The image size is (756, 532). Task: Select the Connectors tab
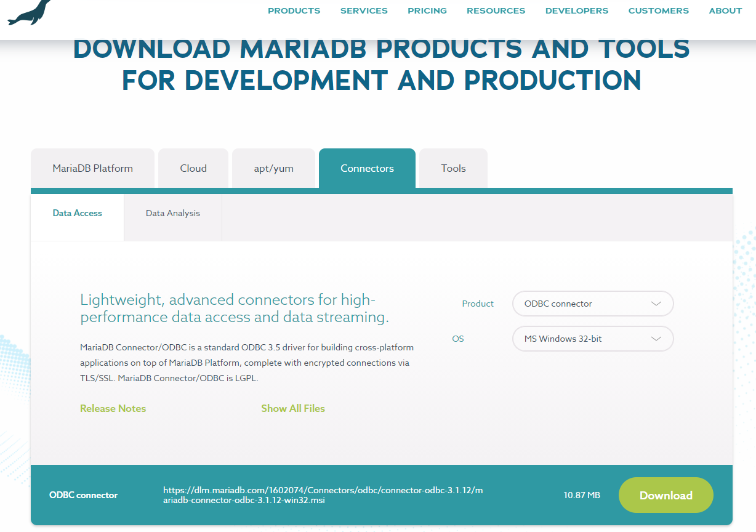click(368, 168)
